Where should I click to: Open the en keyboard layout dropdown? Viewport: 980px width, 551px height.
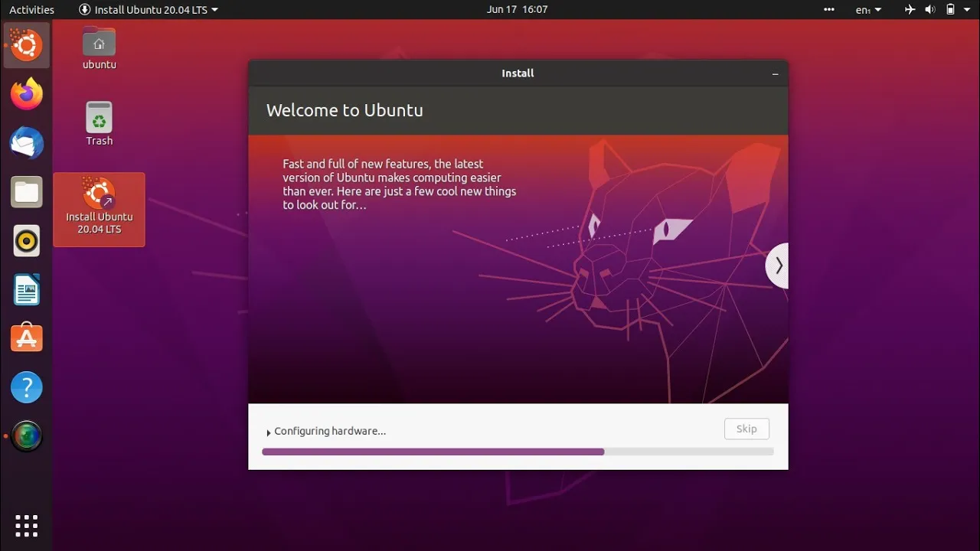pos(868,10)
